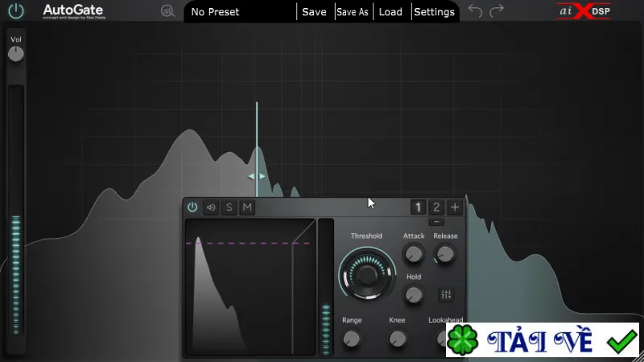Image resolution: width=644 pixels, height=362 pixels.
Task: Choose Save As for the preset
Action: pyautogui.click(x=353, y=12)
